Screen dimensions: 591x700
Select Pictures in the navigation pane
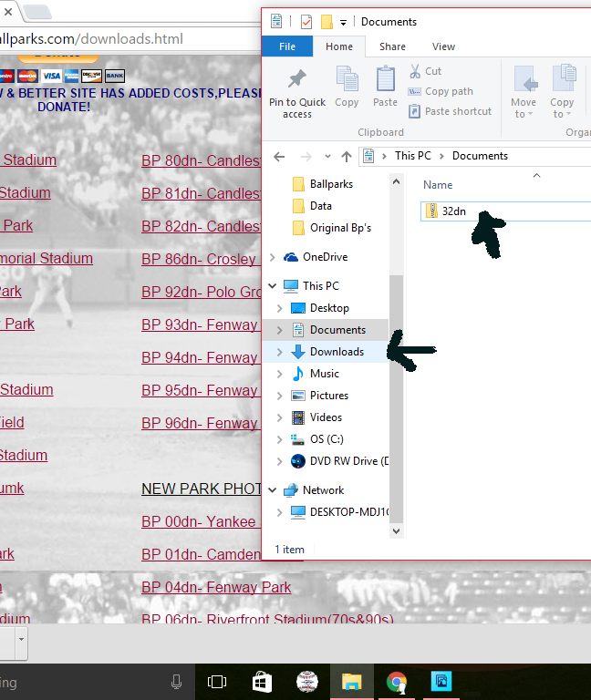pos(328,396)
